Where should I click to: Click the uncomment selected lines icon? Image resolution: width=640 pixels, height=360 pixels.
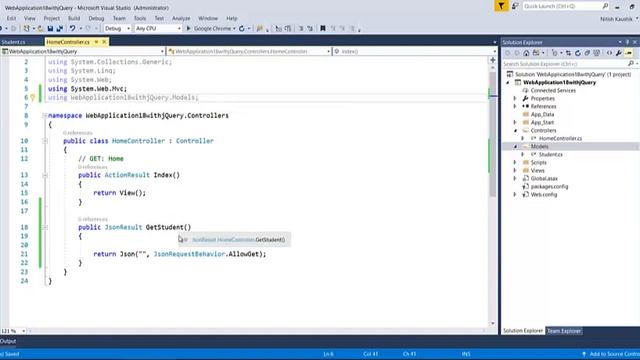coord(310,29)
